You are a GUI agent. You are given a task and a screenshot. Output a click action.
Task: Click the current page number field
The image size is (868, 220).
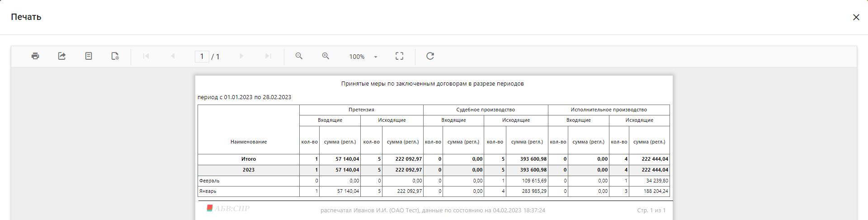point(202,56)
